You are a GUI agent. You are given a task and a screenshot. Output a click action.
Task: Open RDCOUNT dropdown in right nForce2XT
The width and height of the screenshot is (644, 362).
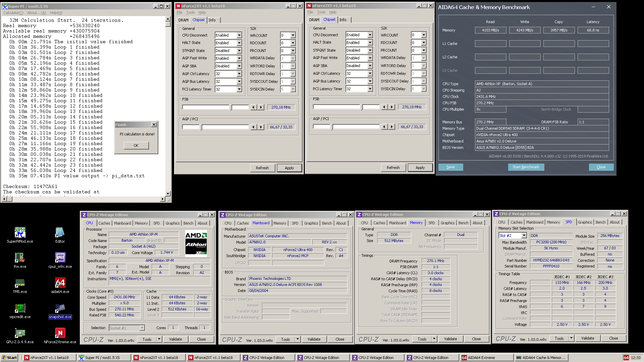(x=424, y=43)
